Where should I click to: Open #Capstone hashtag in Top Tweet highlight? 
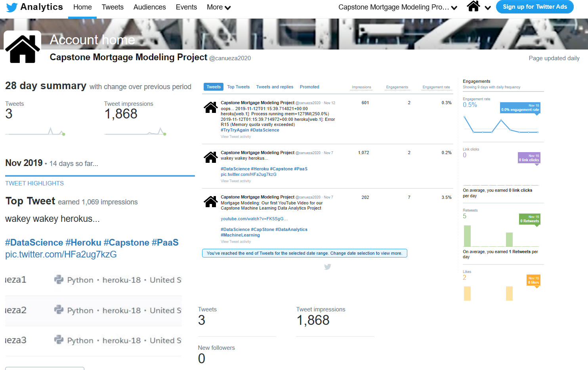click(126, 242)
